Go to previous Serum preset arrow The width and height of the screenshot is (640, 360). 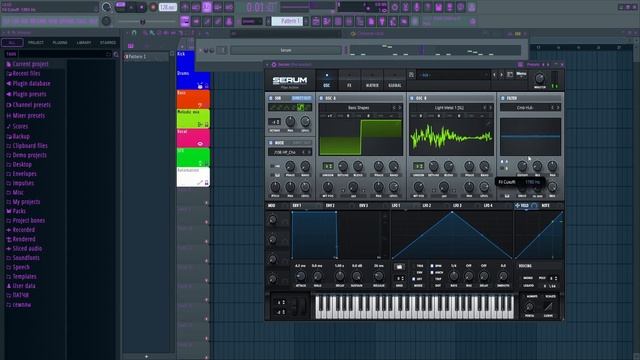494,75
